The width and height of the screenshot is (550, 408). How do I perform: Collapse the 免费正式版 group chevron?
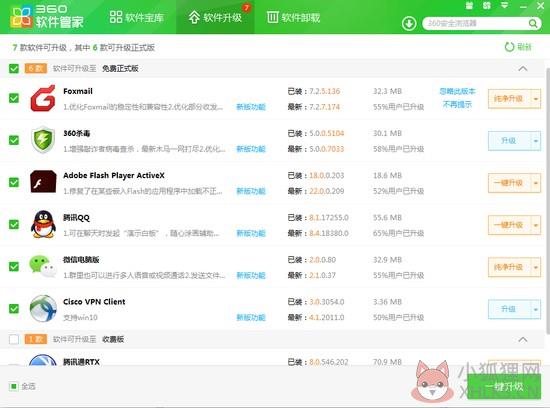point(523,68)
